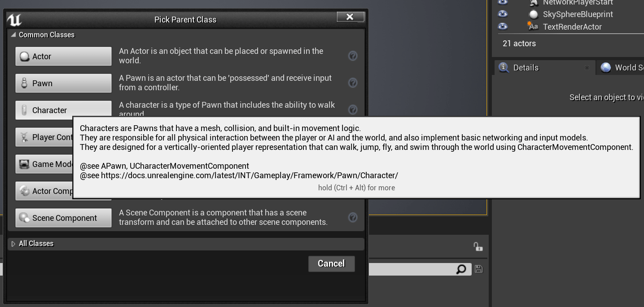Toggle visibility of TextRenderActor

click(x=503, y=26)
